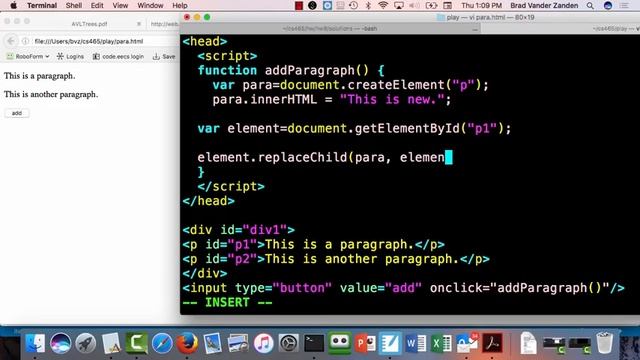
Task: Click the Logins toolbar button
Action: [70, 56]
